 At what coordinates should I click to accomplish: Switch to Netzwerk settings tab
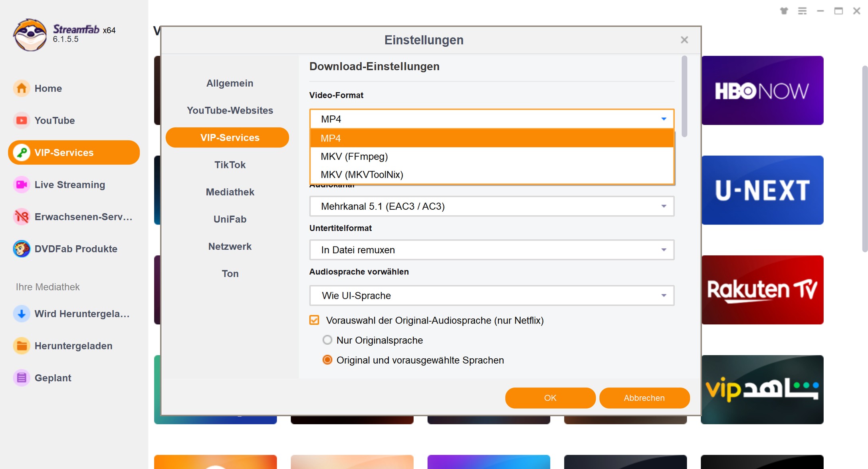(x=230, y=246)
